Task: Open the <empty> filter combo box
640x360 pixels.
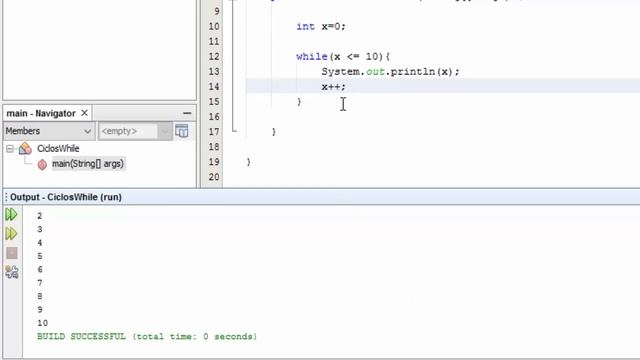Action: (135, 131)
